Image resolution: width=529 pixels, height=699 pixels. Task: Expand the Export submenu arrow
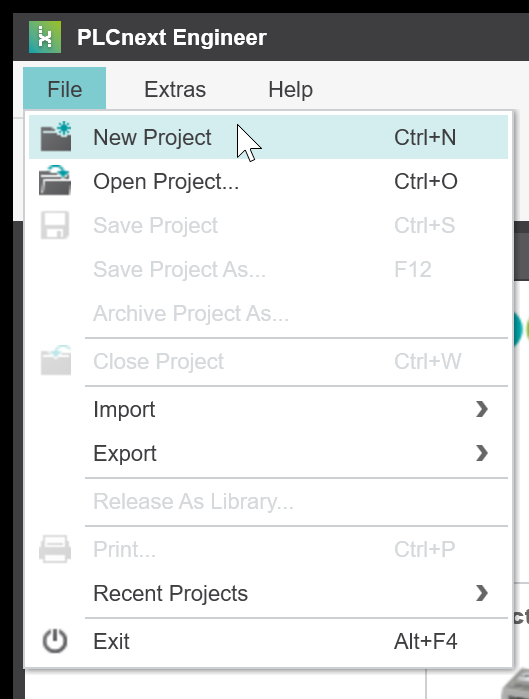pos(482,453)
